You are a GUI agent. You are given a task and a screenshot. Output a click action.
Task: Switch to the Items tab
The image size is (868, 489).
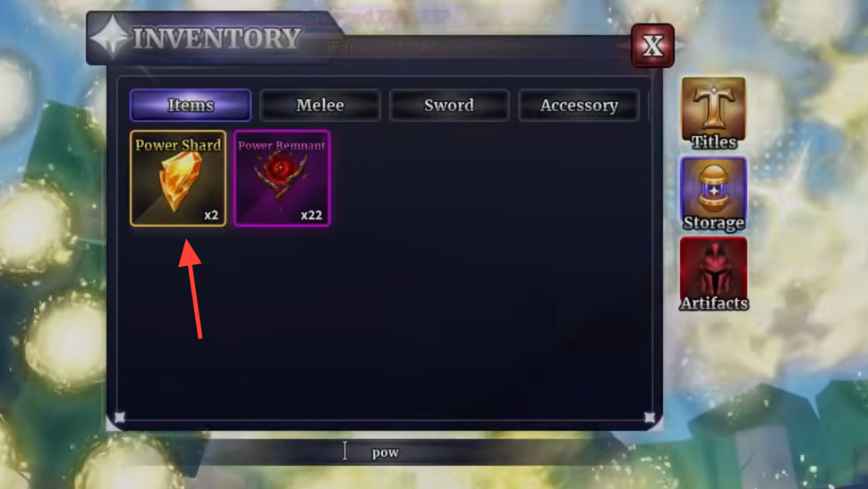191,105
